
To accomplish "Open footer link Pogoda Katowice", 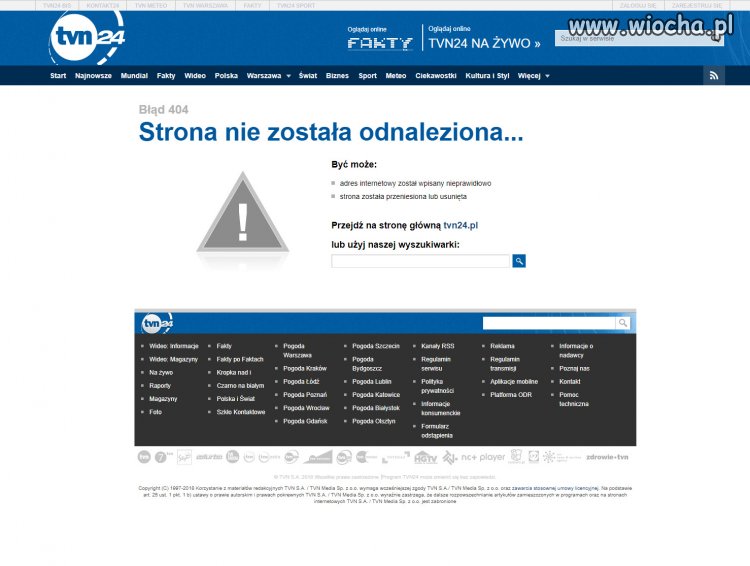I will coord(376,395).
